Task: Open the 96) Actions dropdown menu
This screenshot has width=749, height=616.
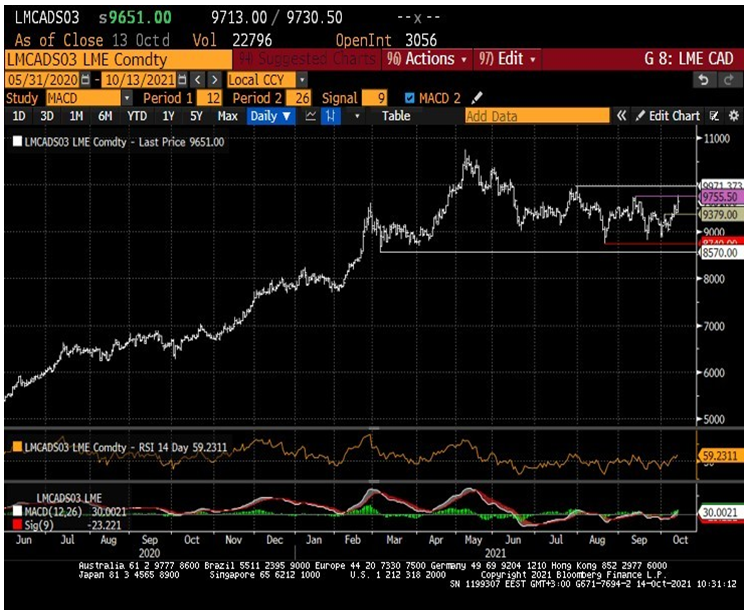Action: (x=427, y=59)
